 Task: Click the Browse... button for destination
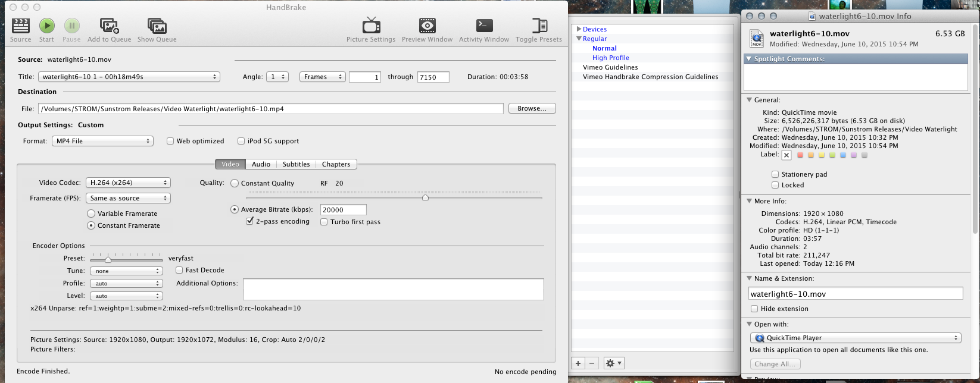(532, 108)
